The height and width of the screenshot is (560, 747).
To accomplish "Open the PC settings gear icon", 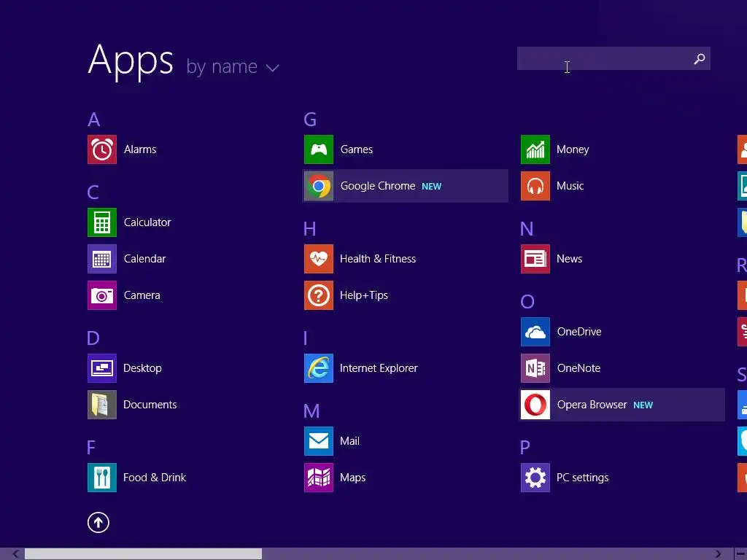I will tap(535, 478).
